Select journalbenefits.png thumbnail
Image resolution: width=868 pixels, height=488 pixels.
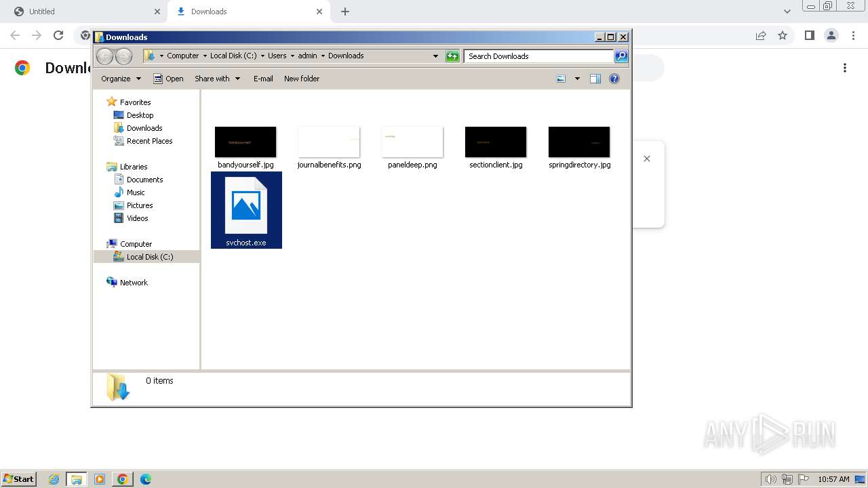tap(329, 142)
